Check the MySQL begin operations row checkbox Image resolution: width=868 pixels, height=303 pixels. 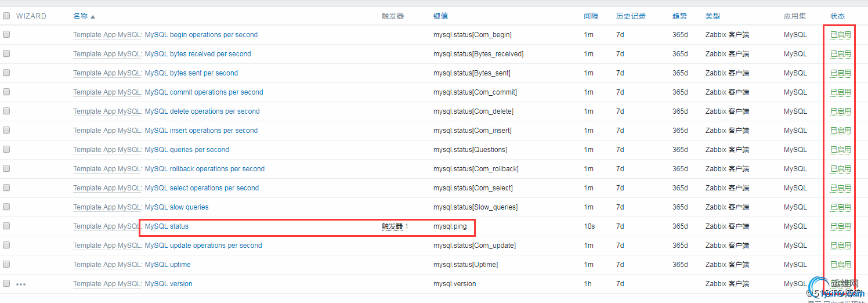click(6, 34)
